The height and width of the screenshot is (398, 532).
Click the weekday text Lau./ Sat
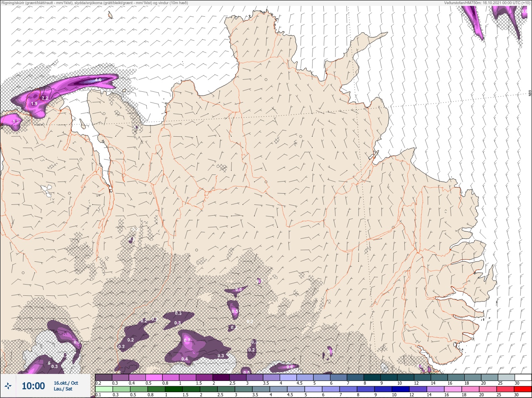[63, 389]
